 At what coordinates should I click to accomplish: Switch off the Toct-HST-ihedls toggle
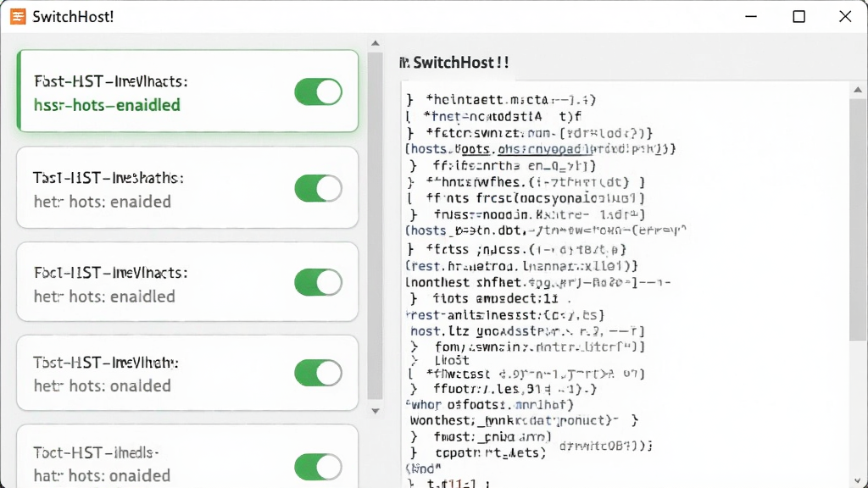(x=318, y=467)
